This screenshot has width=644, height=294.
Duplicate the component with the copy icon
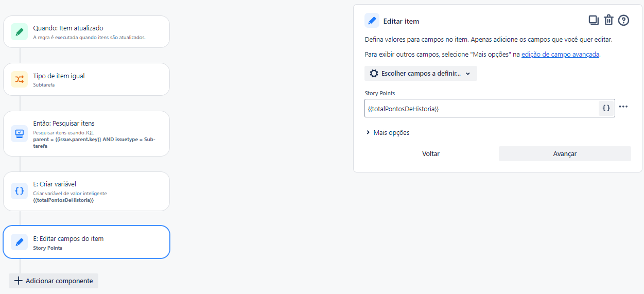pos(594,20)
